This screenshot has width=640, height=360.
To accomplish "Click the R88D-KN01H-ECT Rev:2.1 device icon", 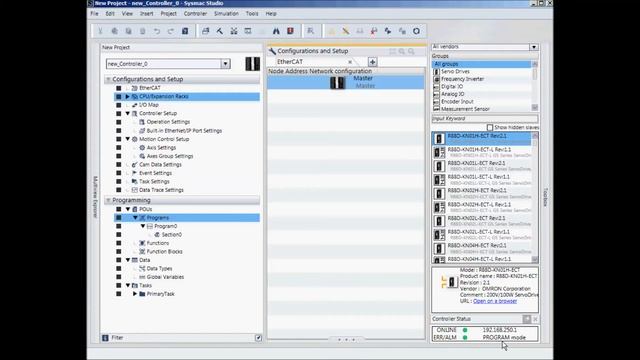I will [x=439, y=139].
